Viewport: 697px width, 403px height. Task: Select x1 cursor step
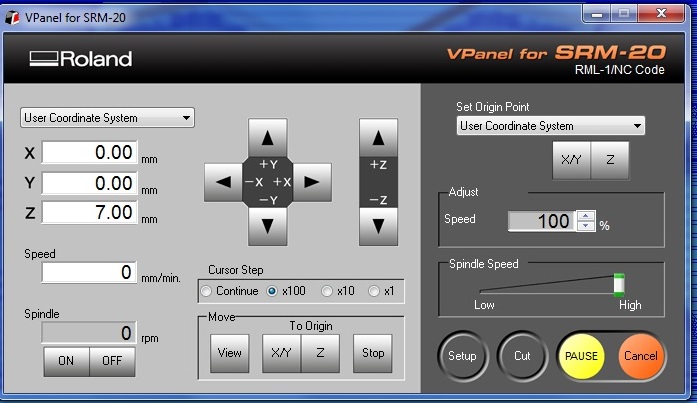pos(374,291)
